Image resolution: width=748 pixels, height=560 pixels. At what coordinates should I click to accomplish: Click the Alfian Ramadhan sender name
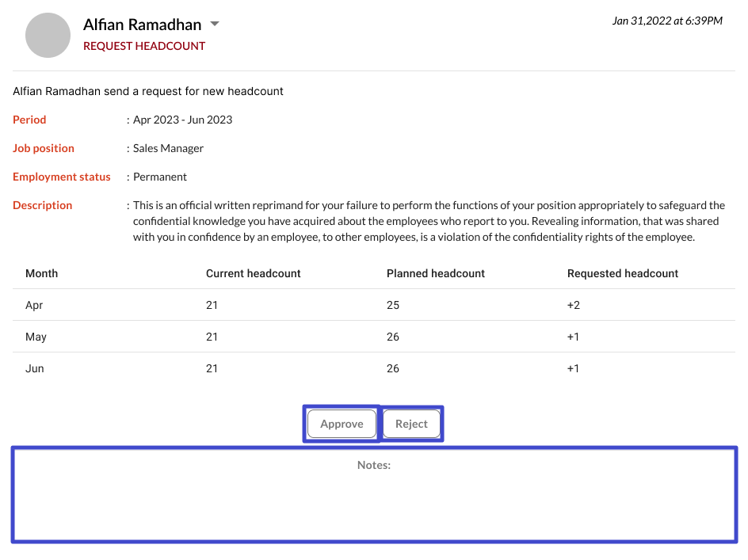pyautogui.click(x=143, y=25)
